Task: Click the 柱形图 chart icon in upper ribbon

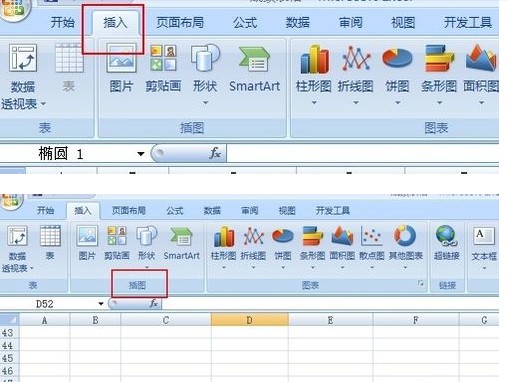Action: click(x=314, y=59)
